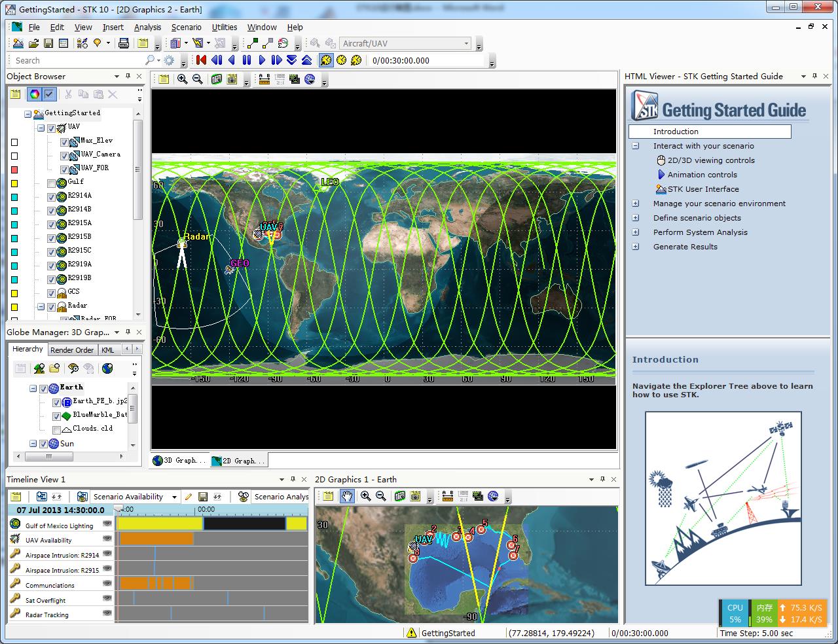Click Decrease Time Step double-down arrow
Image resolution: width=838 pixels, height=644 pixels.
coord(292,60)
